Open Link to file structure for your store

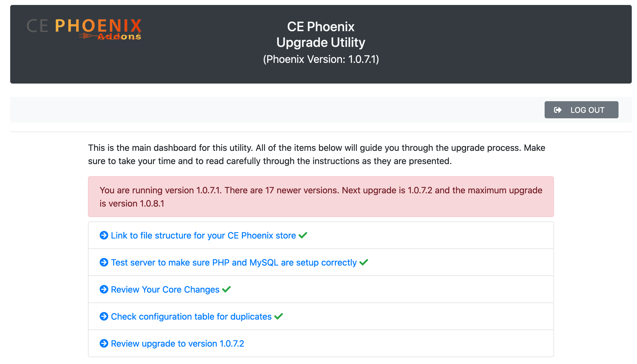(203, 235)
